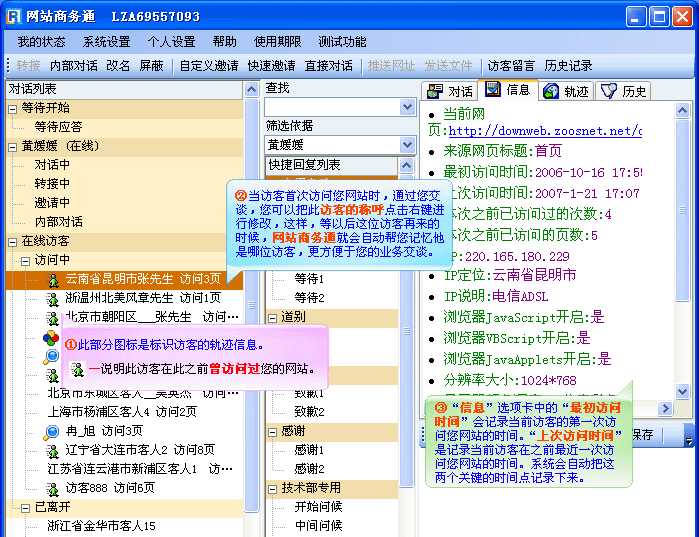Open the 个人设置 menu
699x537 pixels.
pyautogui.click(x=171, y=42)
